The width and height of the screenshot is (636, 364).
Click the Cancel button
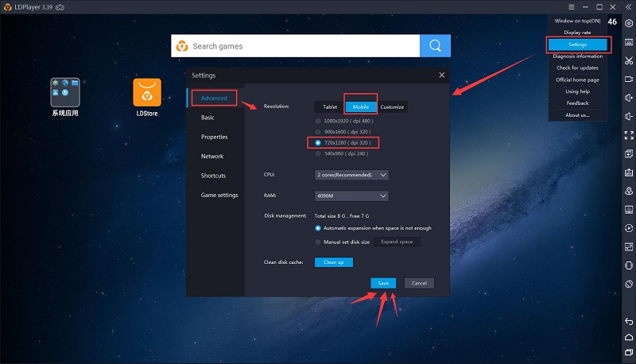tap(419, 284)
